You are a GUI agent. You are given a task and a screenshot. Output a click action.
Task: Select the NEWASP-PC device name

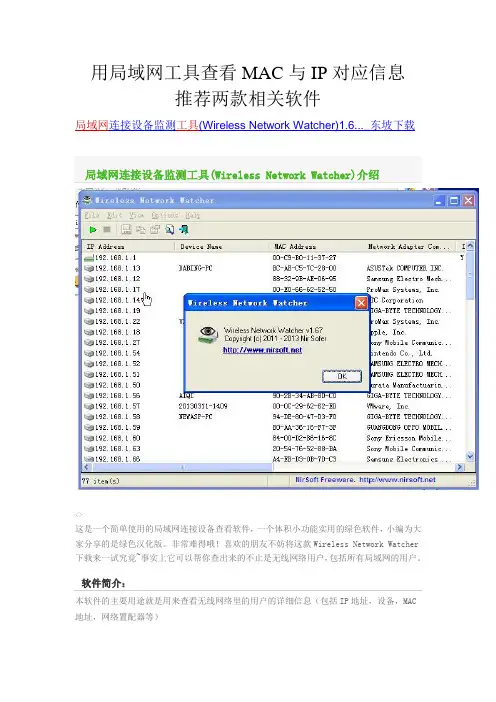195,417
